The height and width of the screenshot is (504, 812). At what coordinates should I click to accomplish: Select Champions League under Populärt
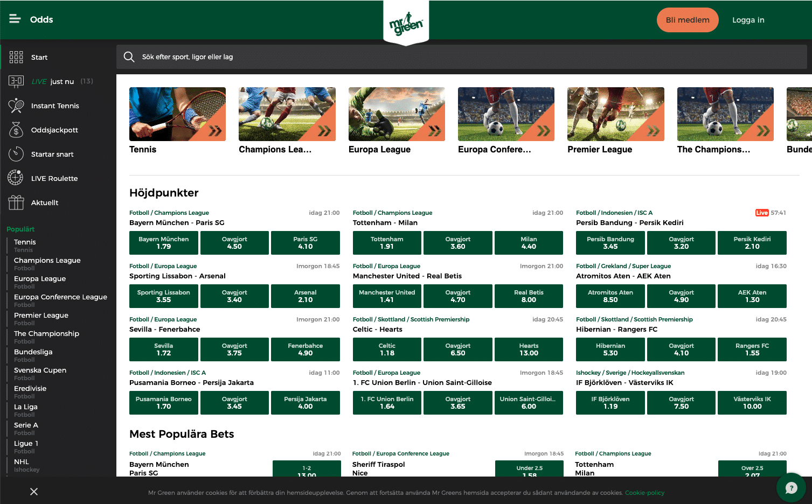click(47, 261)
